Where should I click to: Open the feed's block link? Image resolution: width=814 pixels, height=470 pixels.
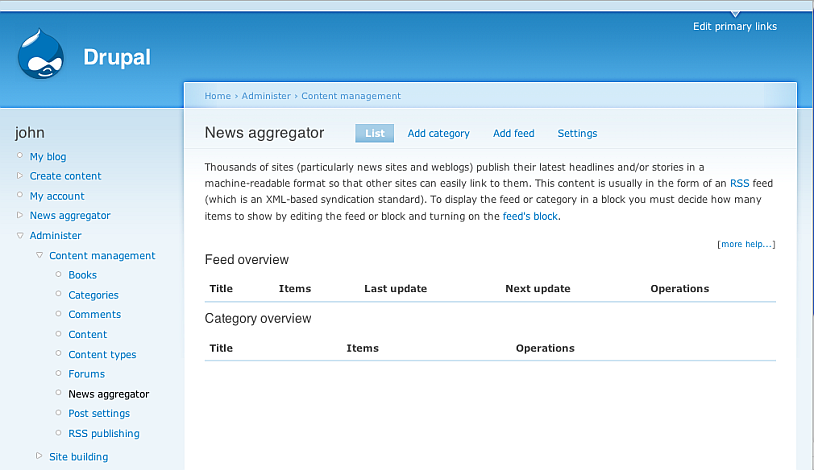[530, 216]
